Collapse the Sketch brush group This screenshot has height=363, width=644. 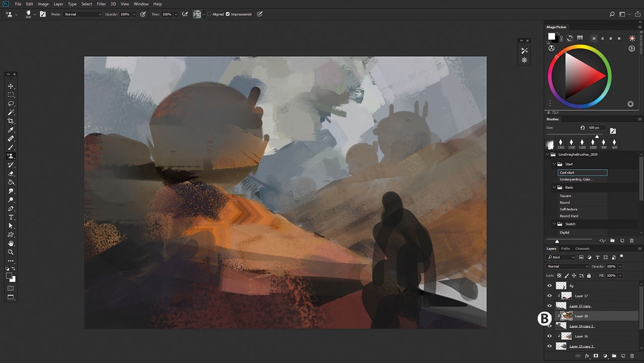pos(555,224)
